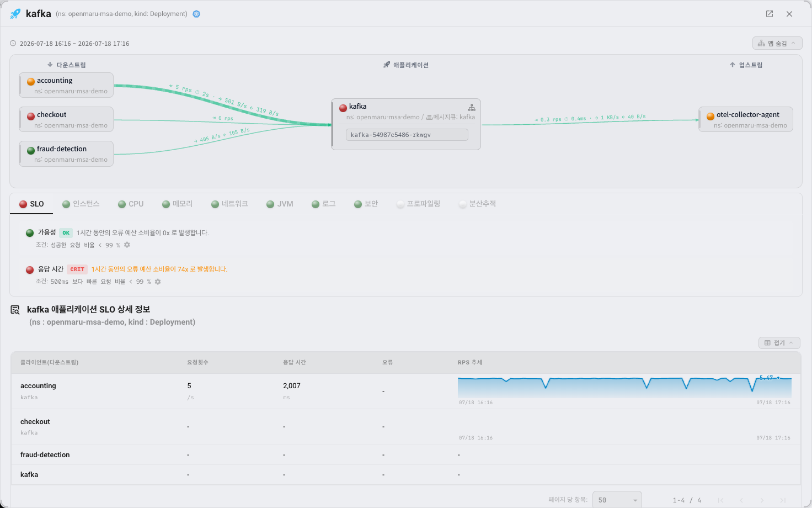Click the kafka row in the client table
Image resolution: width=812 pixels, height=508 pixels.
click(405, 475)
